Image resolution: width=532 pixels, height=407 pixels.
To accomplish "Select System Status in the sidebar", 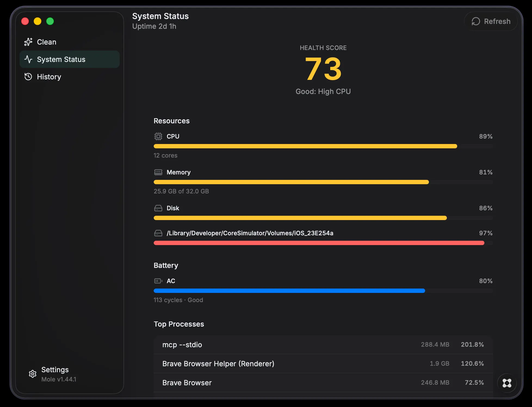I will [70, 59].
